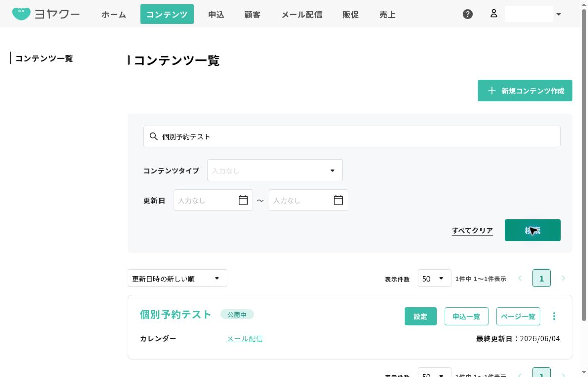Image resolution: width=588 pixels, height=377 pixels.
Task: Open the 申込 menu
Action: pos(216,14)
